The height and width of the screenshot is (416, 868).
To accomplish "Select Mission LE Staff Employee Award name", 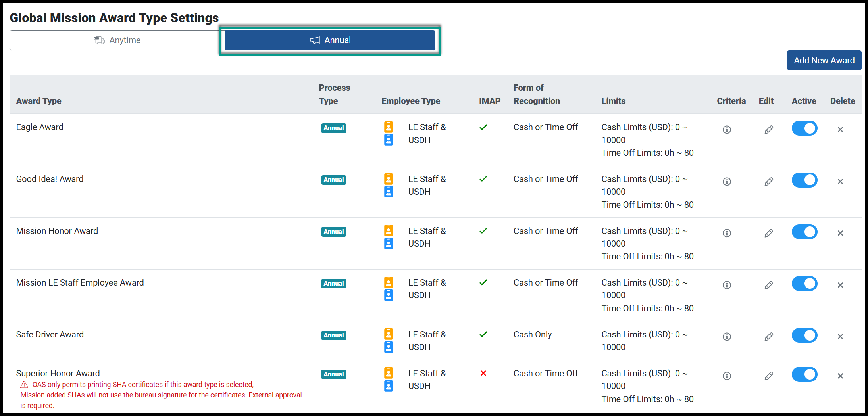I will point(80,282).
